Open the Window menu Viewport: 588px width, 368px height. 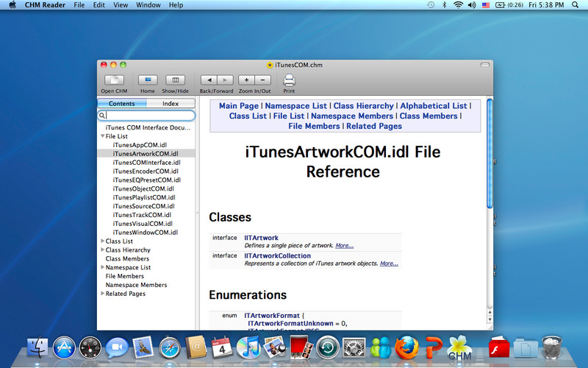[x=148, y=5]
